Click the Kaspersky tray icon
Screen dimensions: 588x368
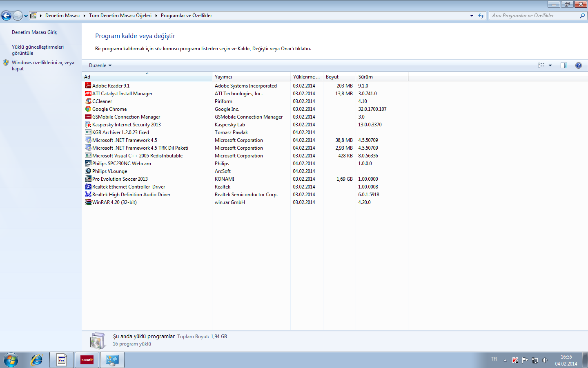pyautogui.click(x=515, y=360)
